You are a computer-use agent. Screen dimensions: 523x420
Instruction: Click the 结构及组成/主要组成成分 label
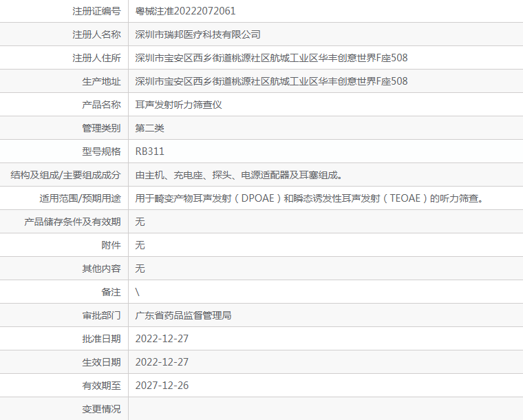[65, 175]
